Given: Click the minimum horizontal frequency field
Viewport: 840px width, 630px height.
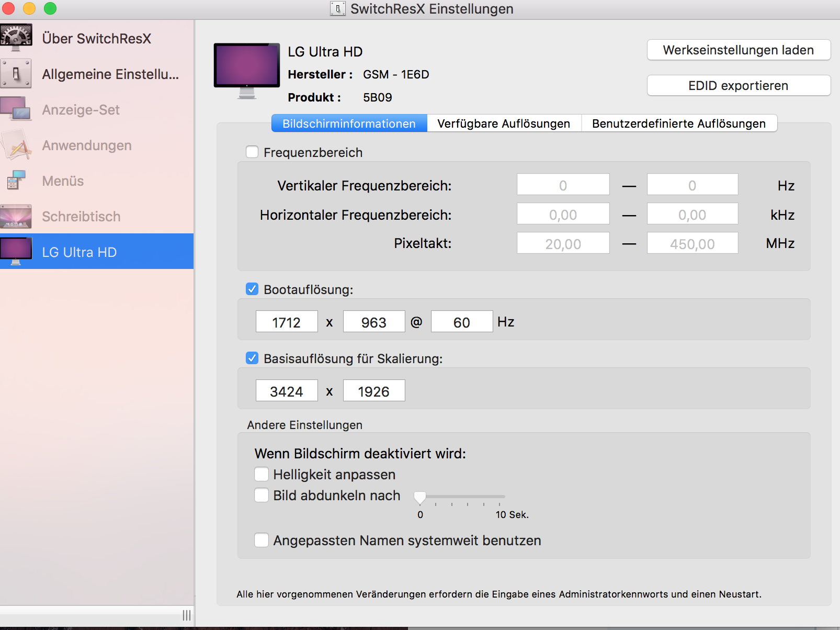Looking at the screenshot, I should click(x=563, y=214).
